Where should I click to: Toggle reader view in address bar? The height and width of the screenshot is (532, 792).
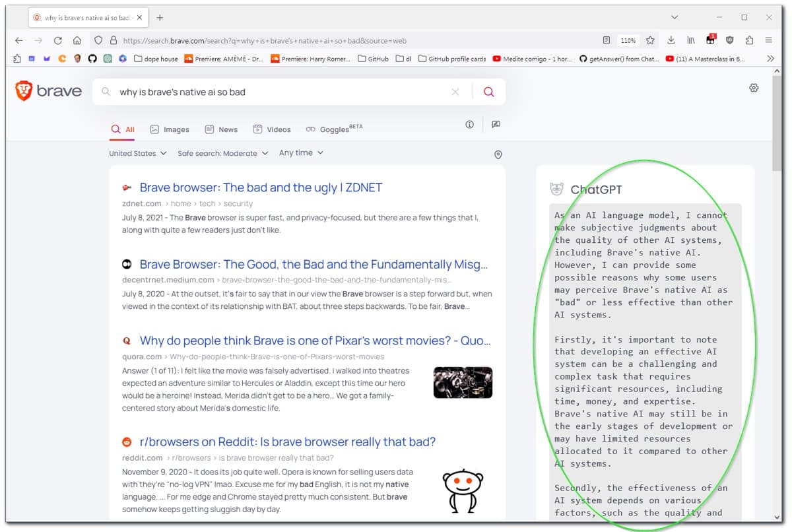click(607, 40)
